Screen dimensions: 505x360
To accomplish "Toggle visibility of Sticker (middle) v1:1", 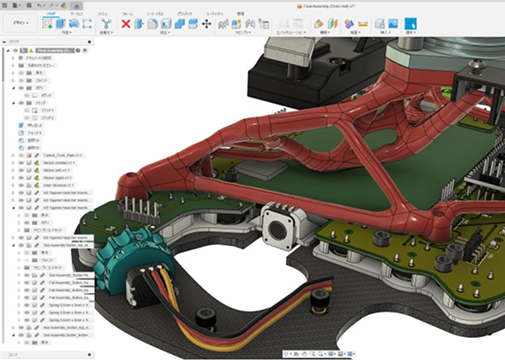I will pos(21,163).
